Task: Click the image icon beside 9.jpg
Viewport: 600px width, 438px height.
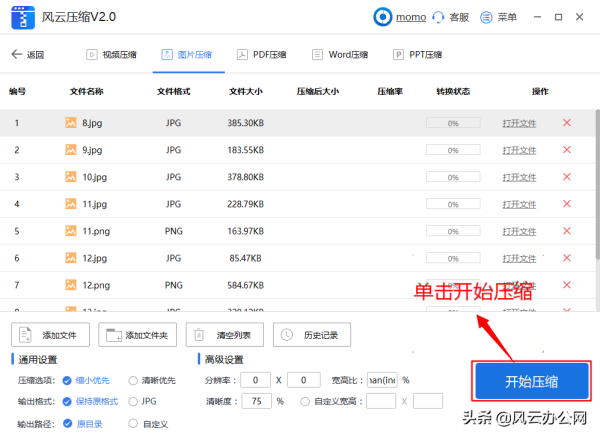Action: 71,150
